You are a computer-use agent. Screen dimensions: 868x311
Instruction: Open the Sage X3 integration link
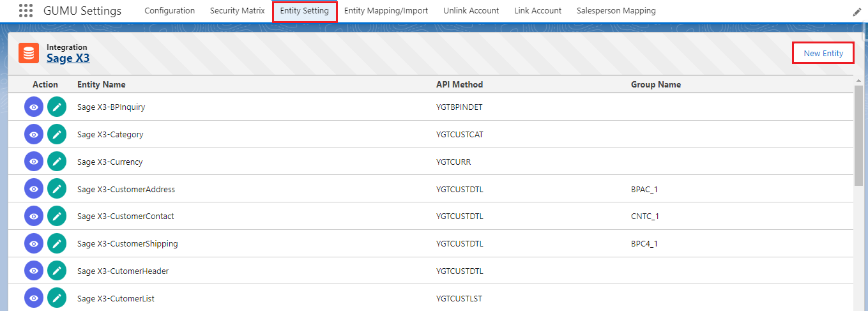(68, 58)
